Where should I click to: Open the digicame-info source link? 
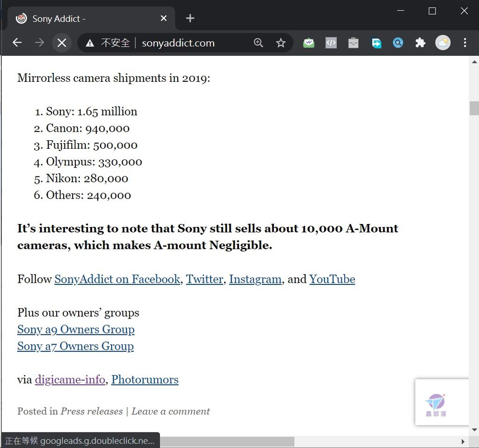[70, 380]
